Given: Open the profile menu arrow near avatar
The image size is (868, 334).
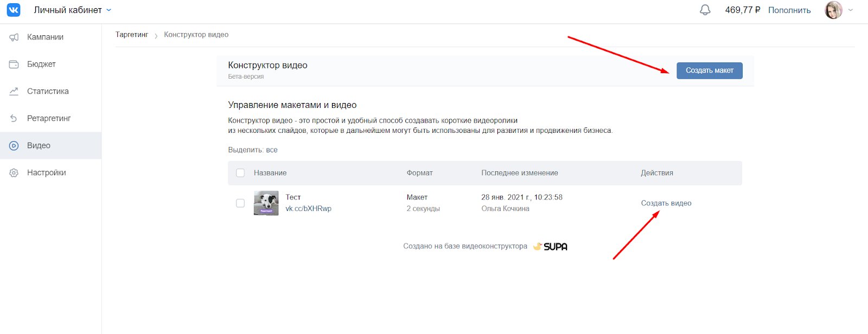Looking at the screenshot, I should pos(851,10).
